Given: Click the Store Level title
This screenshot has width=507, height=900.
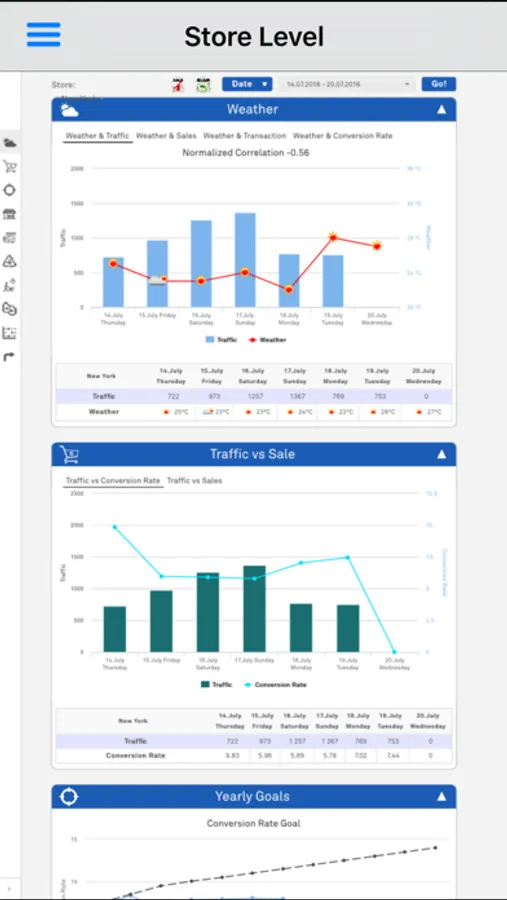Looking at the screenshot, I should 254,36.
